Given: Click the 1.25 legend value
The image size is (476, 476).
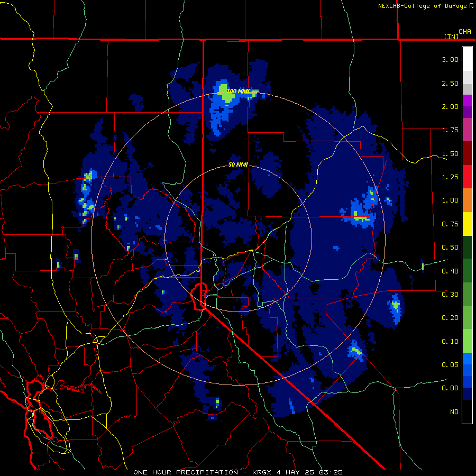Looking at the screenshot, I should tap(450, 177).
